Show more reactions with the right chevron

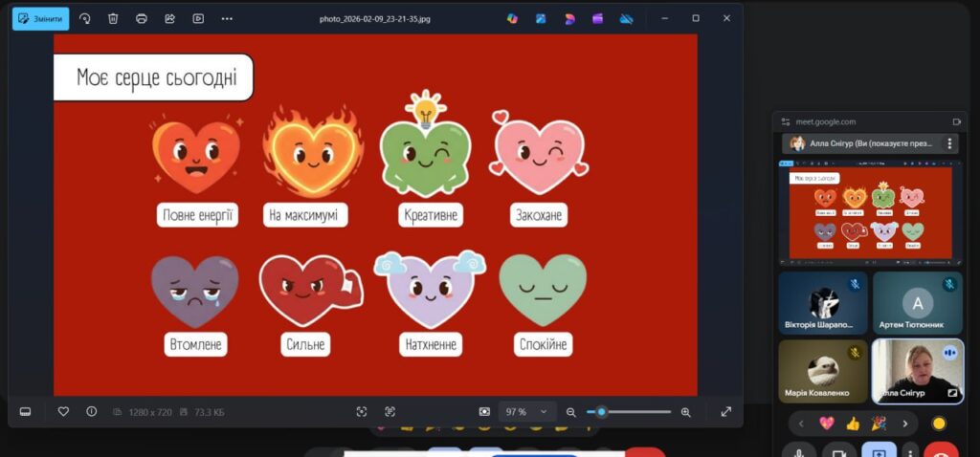903,423
